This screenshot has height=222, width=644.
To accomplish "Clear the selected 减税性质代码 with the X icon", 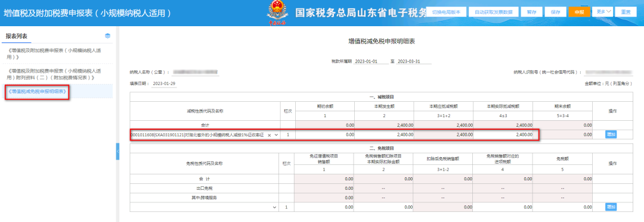I will click(270, 135).
